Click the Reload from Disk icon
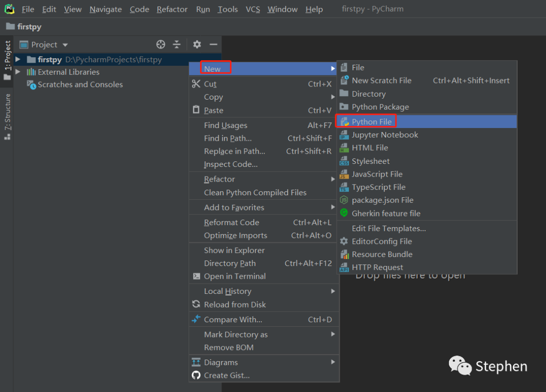Image resolution: width=546 pixels, height=392 pixels. point(196,304)
